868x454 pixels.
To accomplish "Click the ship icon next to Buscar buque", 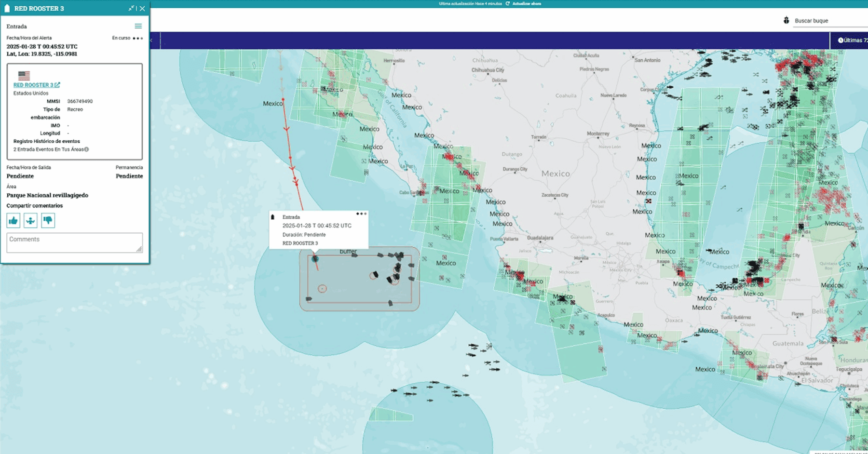I will (x=787, y=20).
